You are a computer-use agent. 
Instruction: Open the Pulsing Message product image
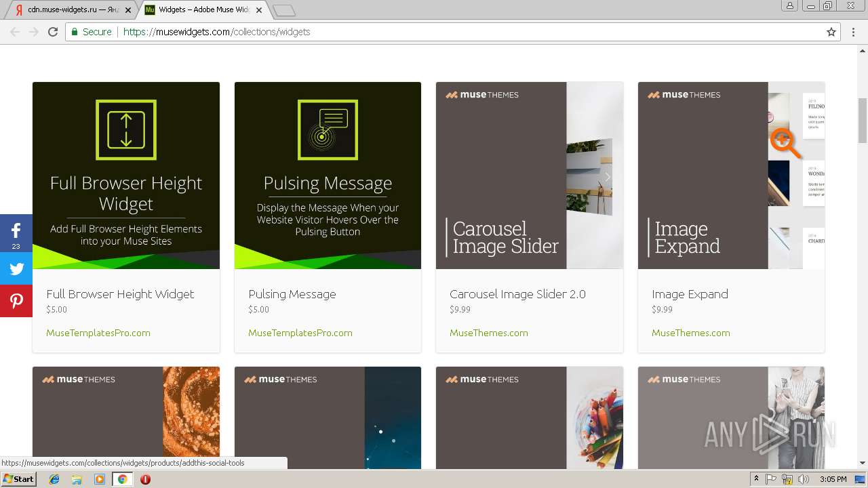click(328, 176)
